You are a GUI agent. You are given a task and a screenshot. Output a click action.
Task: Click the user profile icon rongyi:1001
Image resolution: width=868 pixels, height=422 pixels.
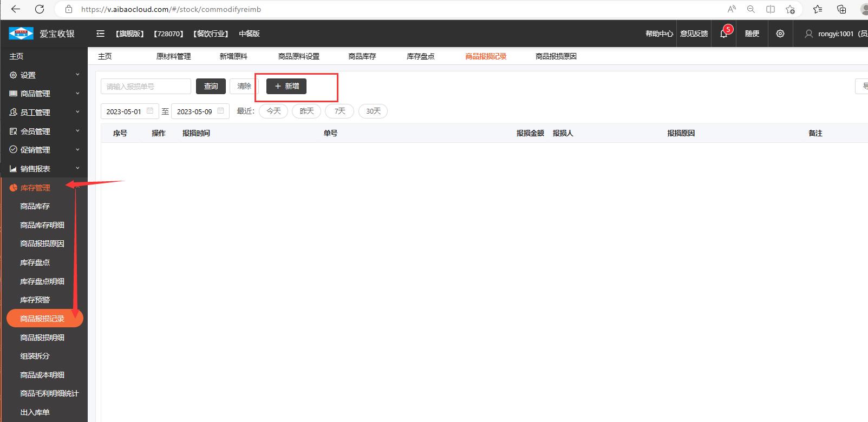point(808,34)
